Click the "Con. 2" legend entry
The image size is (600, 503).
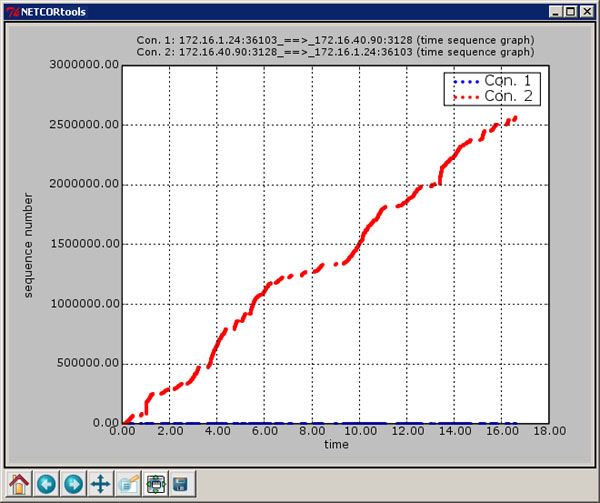[x=492, y=96]
